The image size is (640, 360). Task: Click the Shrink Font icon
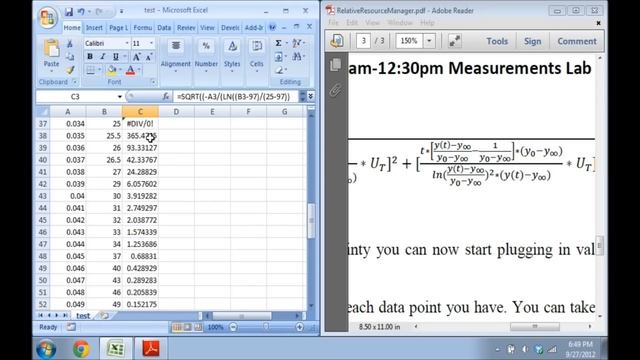click(x=149, y=57)
